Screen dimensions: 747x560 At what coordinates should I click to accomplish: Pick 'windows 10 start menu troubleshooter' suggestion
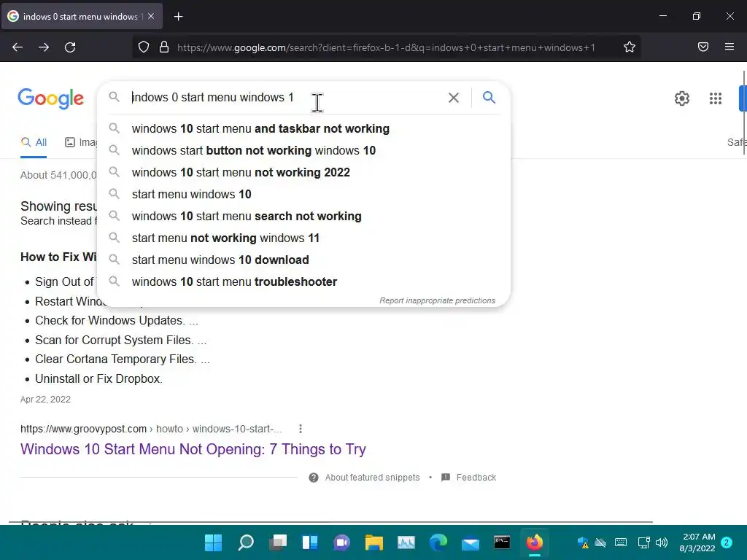coord(303,282)
